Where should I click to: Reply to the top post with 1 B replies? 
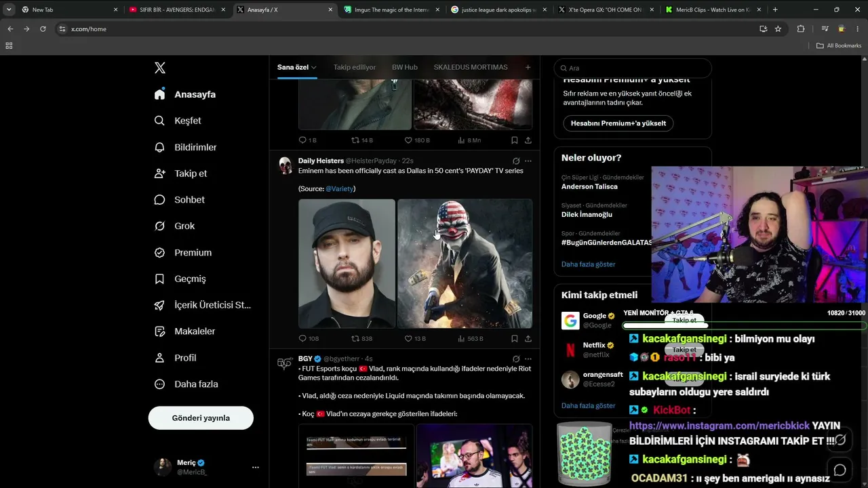(x=308, y=140)
